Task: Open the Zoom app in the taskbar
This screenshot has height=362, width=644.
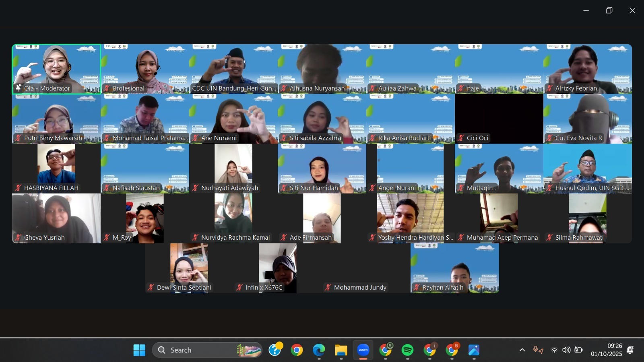Action: [x=363, y=350]
